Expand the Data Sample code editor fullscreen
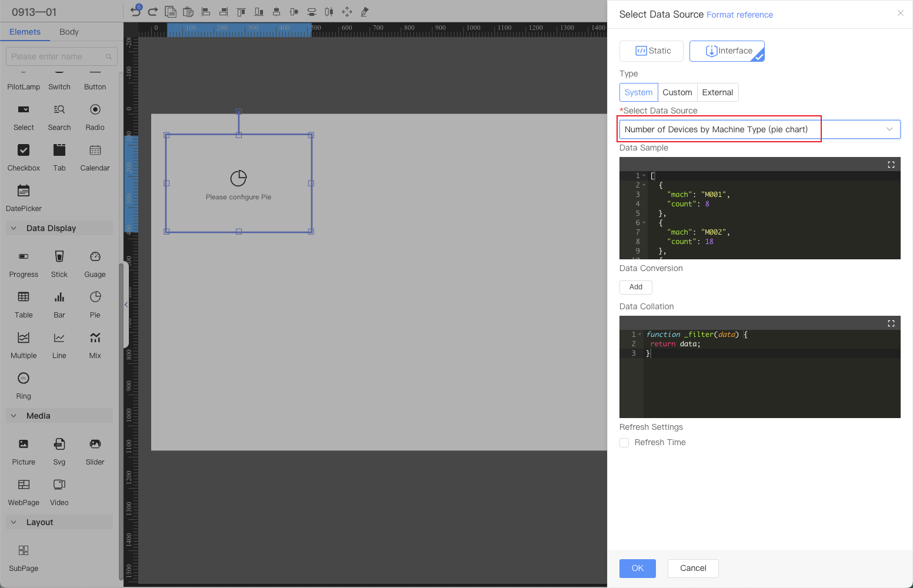Image resolution: width=913 pixels, height=588 pixels. (891, 165)
